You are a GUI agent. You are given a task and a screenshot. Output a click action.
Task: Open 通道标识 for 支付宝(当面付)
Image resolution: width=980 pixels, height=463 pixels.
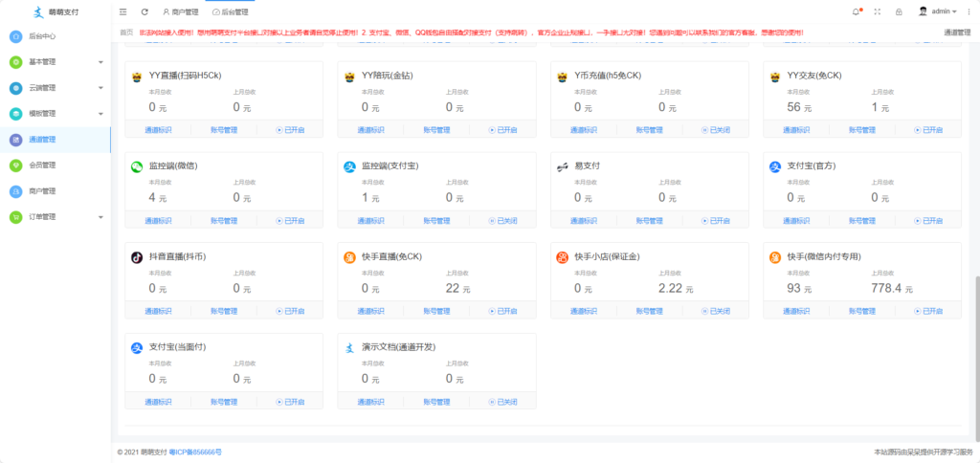coord(158,402)
